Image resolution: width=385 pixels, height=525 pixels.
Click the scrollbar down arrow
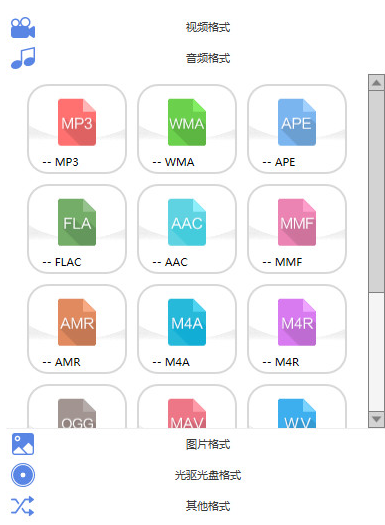click(x=376, y=419)
